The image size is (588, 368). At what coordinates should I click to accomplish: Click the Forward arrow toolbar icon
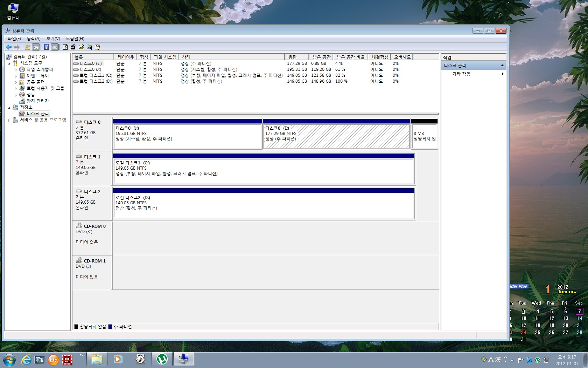pyautogui.click(x=17, y=47)
